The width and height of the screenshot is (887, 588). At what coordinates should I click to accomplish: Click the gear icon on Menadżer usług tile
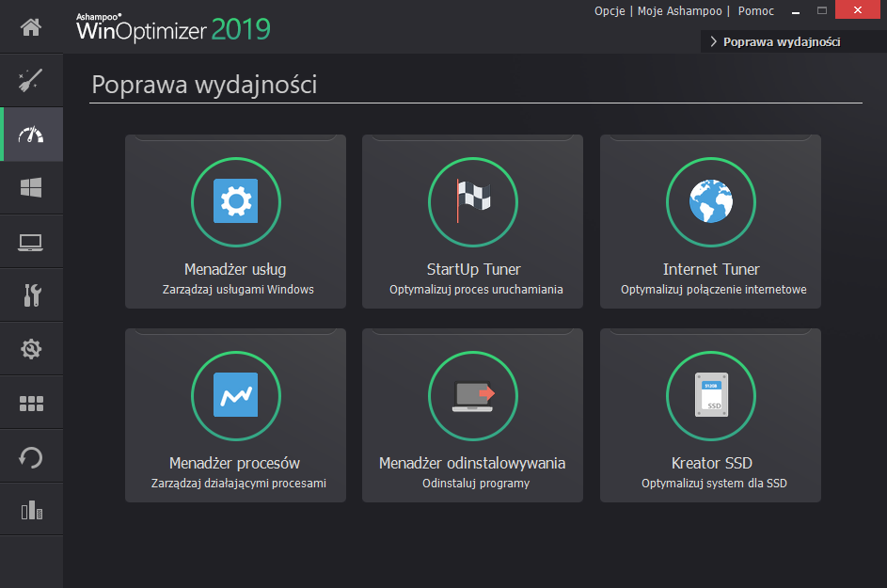pyautogui.click(x=235, y=201)
